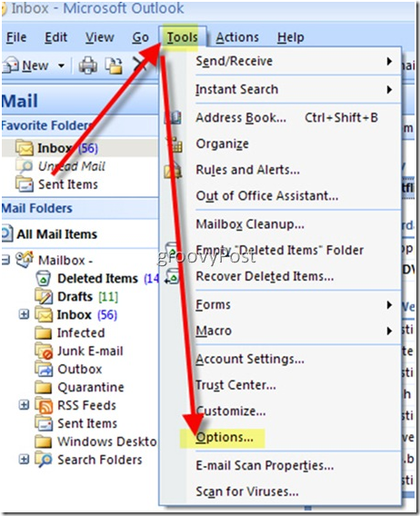Open the Deleted Items folder
This screenshot has height=516, width=420.
pos(97,278)
